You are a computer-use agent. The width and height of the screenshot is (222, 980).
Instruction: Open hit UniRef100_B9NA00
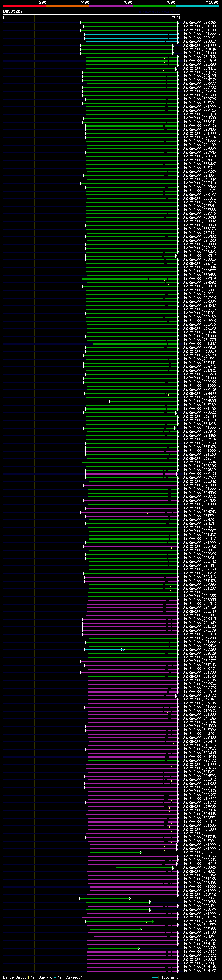(199, 394)
